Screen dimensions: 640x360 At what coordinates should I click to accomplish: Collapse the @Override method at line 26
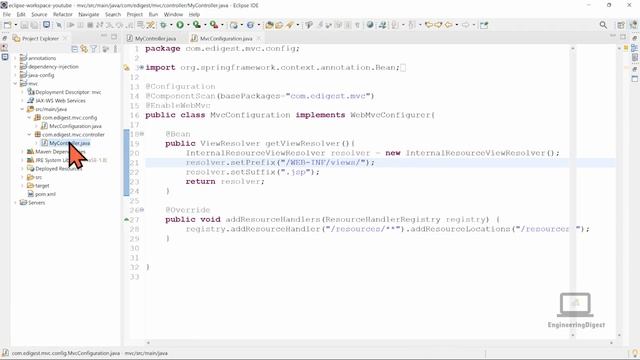[x=142, y=210]
